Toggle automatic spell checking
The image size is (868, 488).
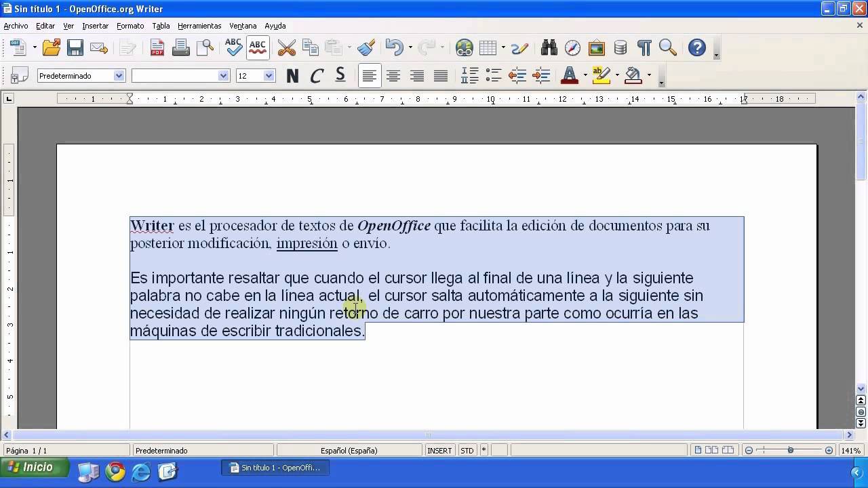tap(258, 47)
